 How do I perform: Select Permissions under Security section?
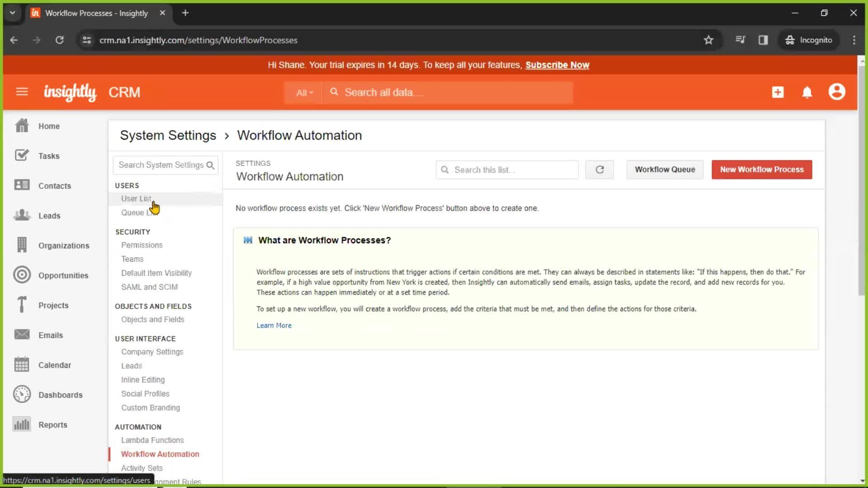click(x=142, y=245)
